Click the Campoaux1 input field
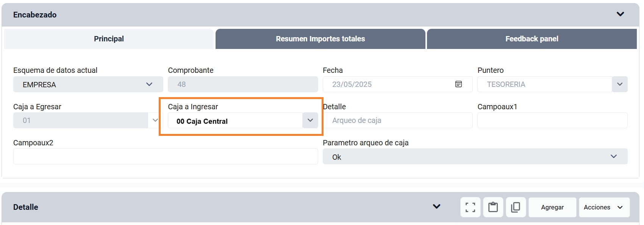This screenshot has height=225, width=644. (552, 120)
